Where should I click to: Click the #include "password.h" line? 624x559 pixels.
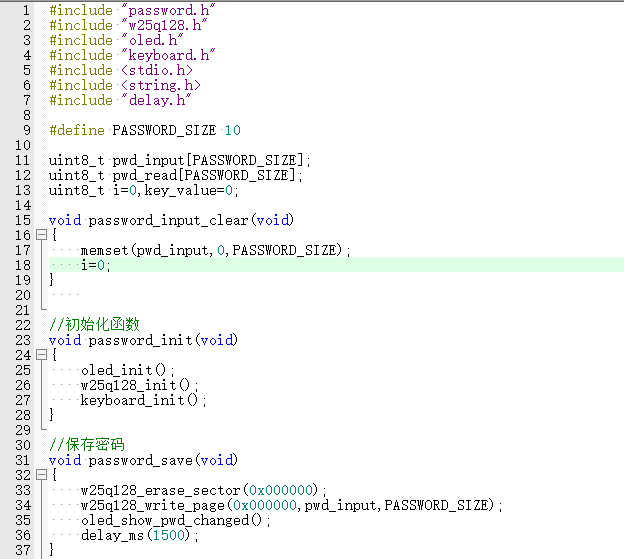(132, 10)
